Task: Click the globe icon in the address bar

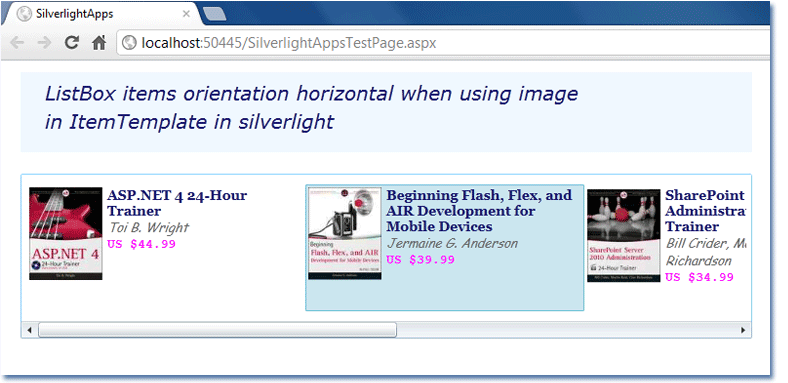Action: click(x=129, y=43)
